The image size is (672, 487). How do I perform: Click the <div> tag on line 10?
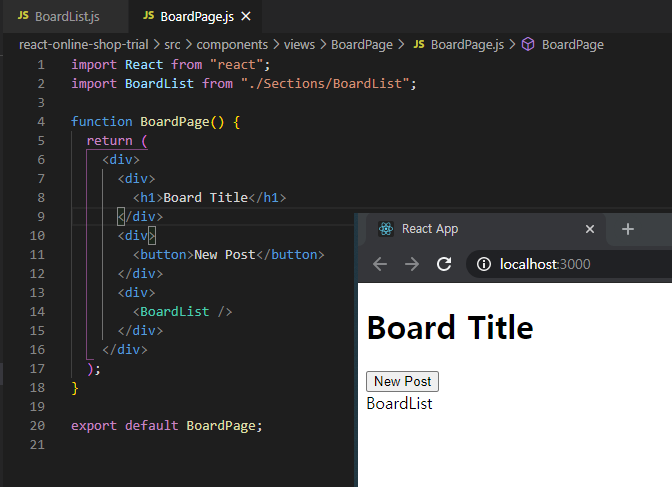point(137,236)
